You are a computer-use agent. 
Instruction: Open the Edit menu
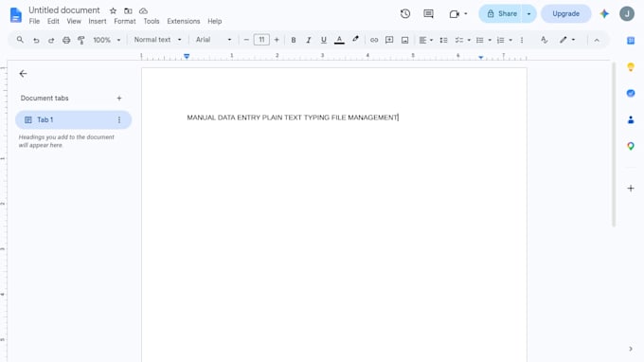coord(53,22)
